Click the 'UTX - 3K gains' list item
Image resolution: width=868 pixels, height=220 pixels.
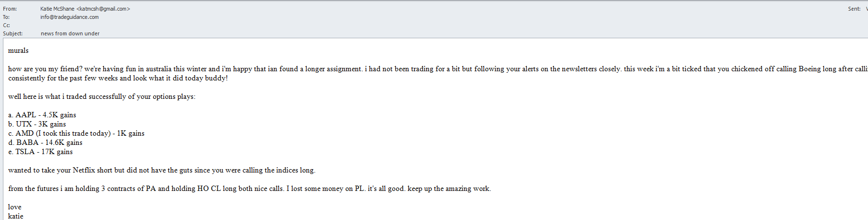(x=37, y=124)
